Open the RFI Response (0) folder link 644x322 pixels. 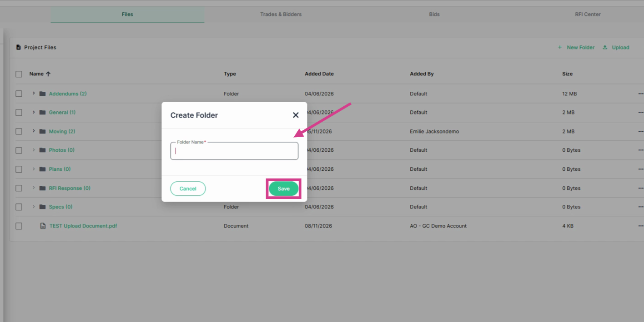[70, 188]
